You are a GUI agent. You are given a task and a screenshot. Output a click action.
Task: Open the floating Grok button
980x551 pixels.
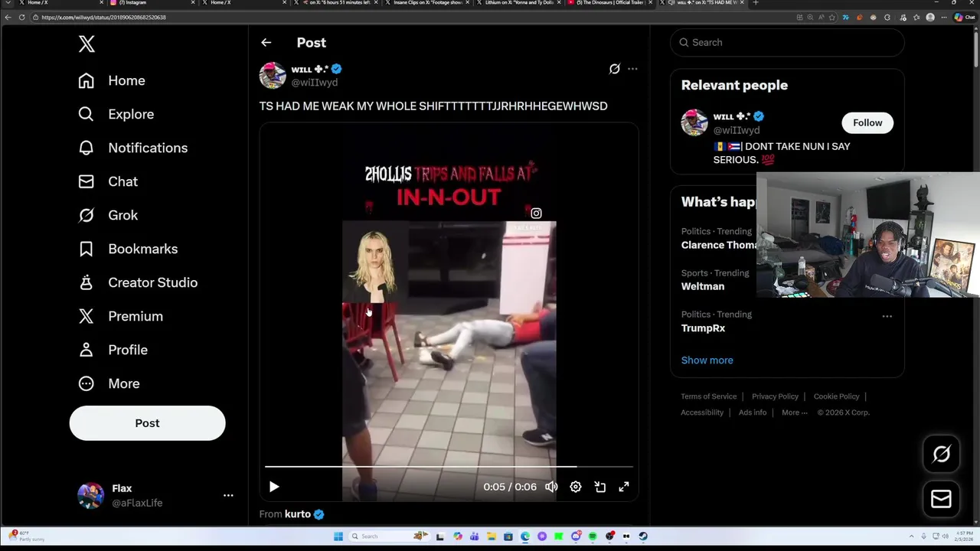click(x=941, y=455)
